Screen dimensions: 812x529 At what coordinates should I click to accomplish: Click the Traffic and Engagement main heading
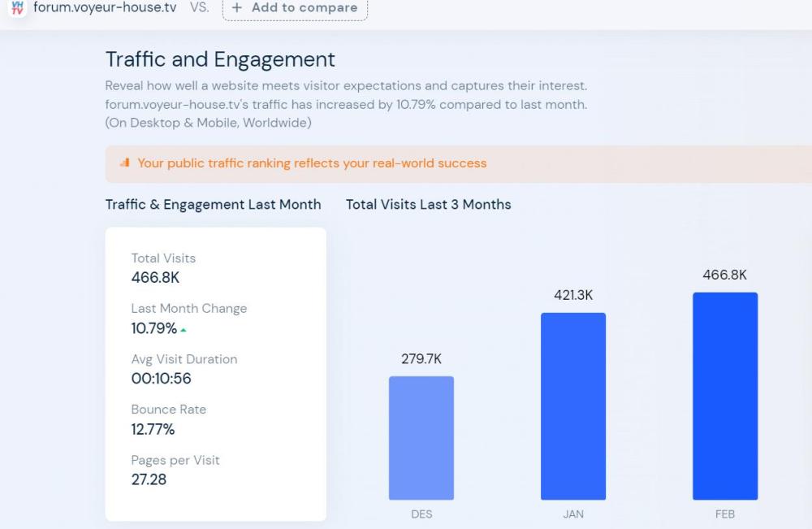point(220,59)
